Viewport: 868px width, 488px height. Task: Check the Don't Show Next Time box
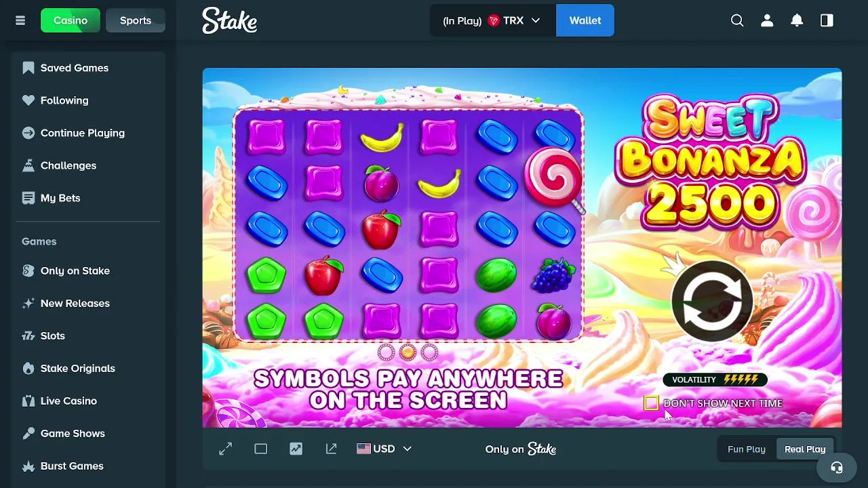(651, 403)
